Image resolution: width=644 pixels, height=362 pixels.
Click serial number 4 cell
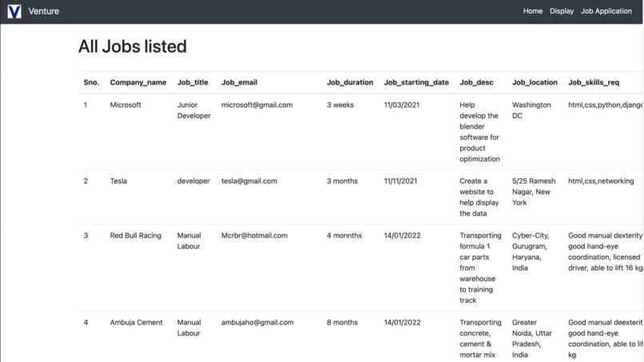(x=85, y=323)
